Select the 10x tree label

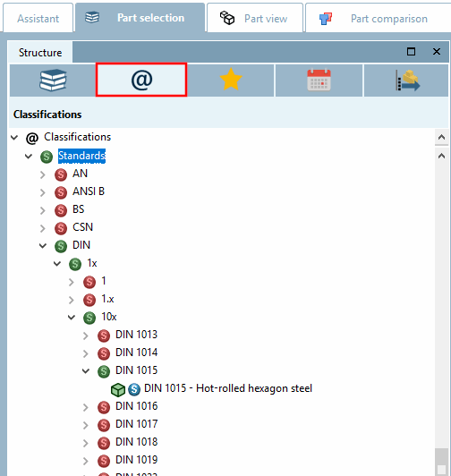click(109, 317)
